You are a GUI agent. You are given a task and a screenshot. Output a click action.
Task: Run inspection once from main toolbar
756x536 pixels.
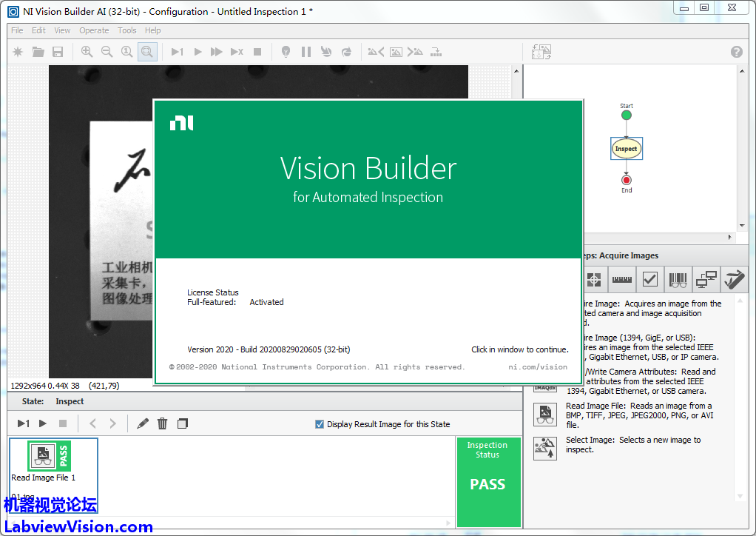coord(178,52)
